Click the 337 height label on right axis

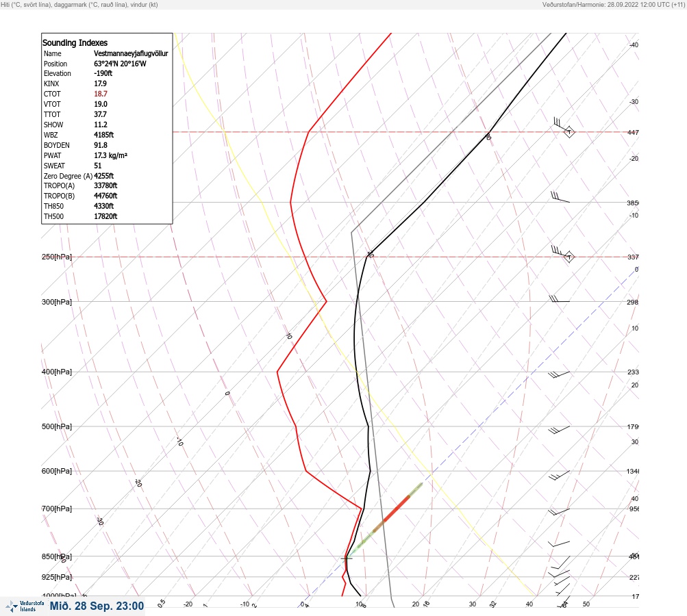633,257
